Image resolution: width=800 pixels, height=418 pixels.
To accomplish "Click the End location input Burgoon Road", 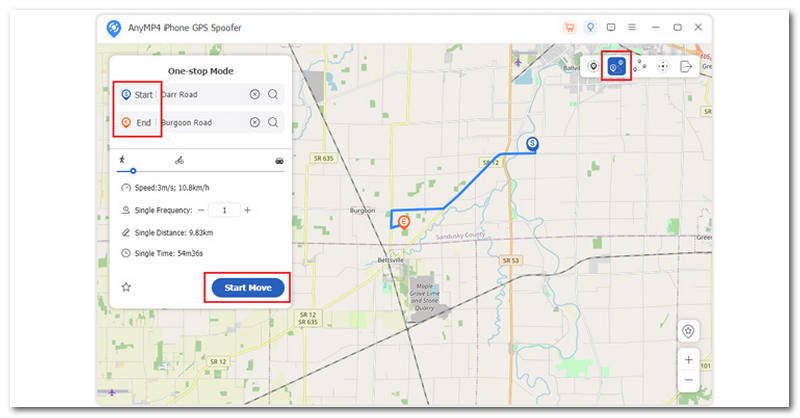I will point(203,122).
